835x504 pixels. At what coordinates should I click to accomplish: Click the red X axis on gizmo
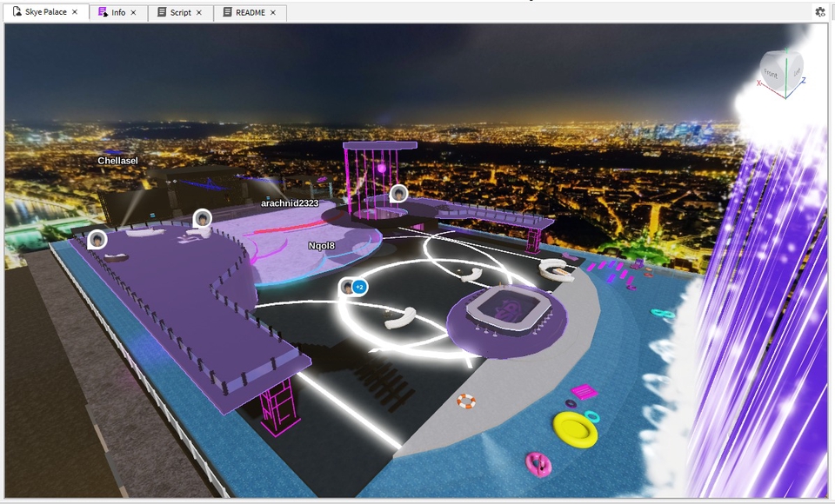[760, 83]
